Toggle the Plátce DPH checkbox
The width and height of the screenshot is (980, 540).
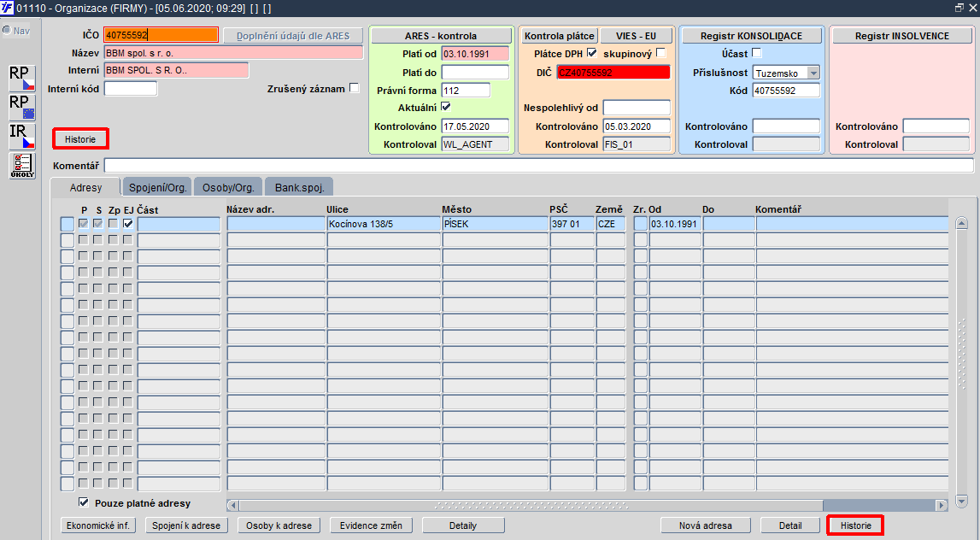tap(592, 53)
